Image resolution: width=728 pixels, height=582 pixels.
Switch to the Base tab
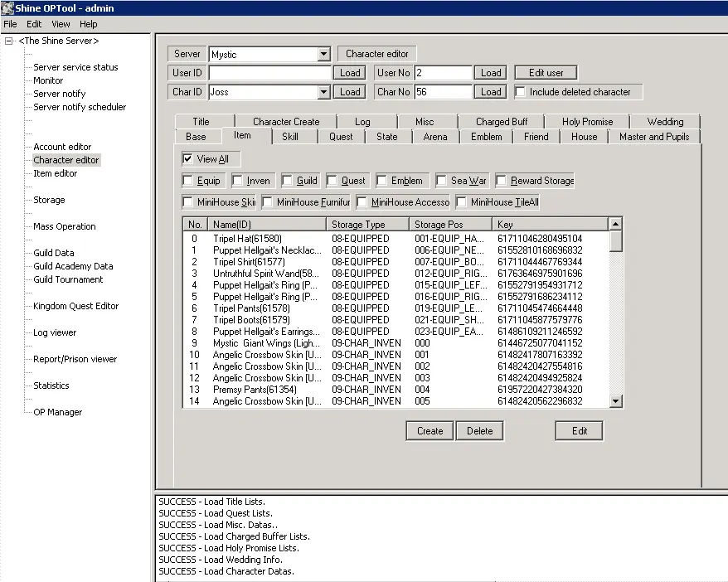click(196, 137)
